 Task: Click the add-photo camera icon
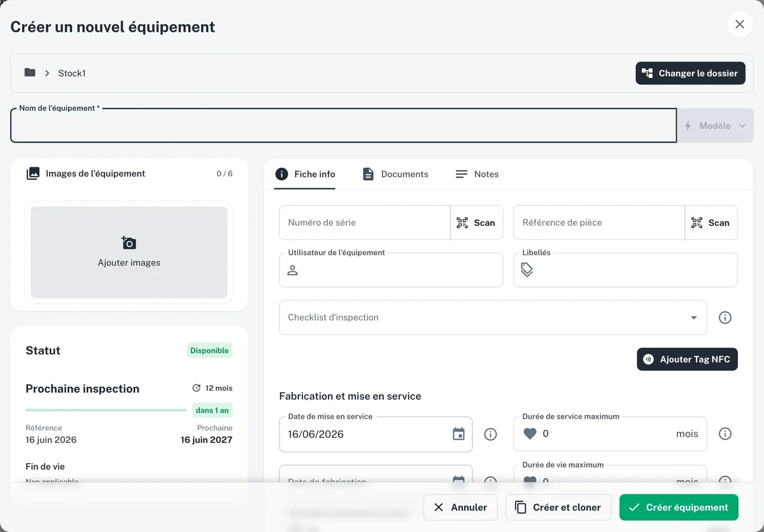[129, 242]
